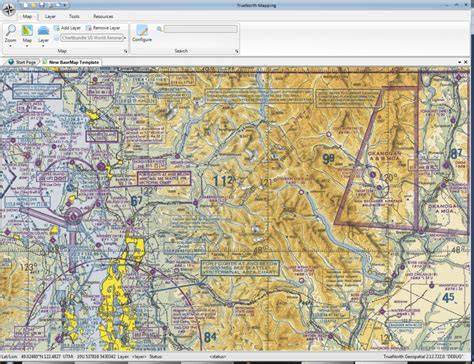Open the Search group dialog launcher
The height and width of the screenshot is (364, 474).
(x=237, y=51)
